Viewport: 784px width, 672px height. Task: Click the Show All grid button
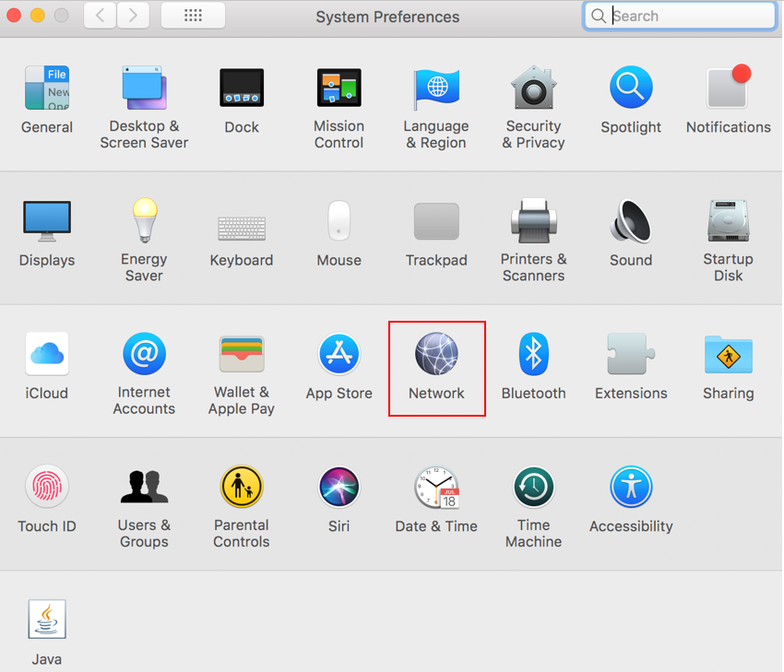(x=193, y=16)
